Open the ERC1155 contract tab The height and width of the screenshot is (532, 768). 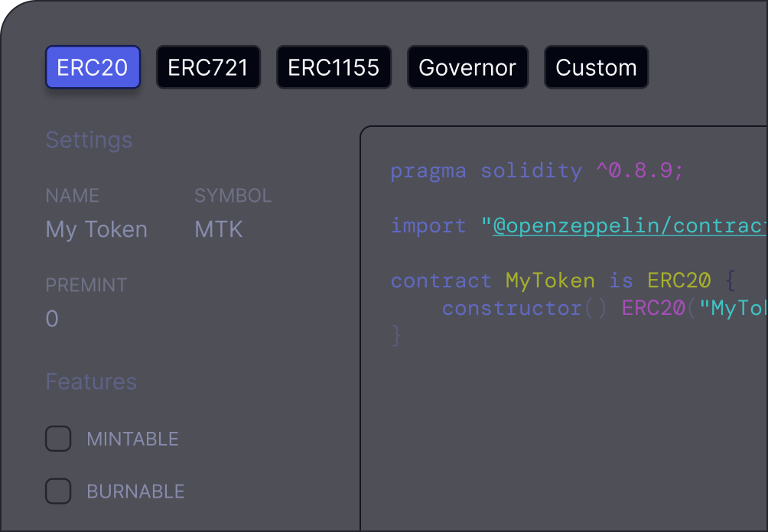[x=334, y=67]
